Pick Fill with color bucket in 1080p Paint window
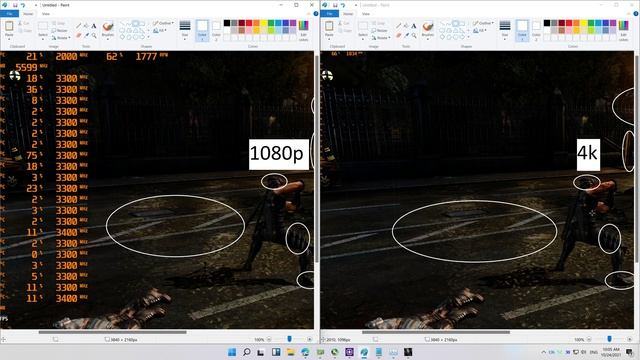 point(86,26)
